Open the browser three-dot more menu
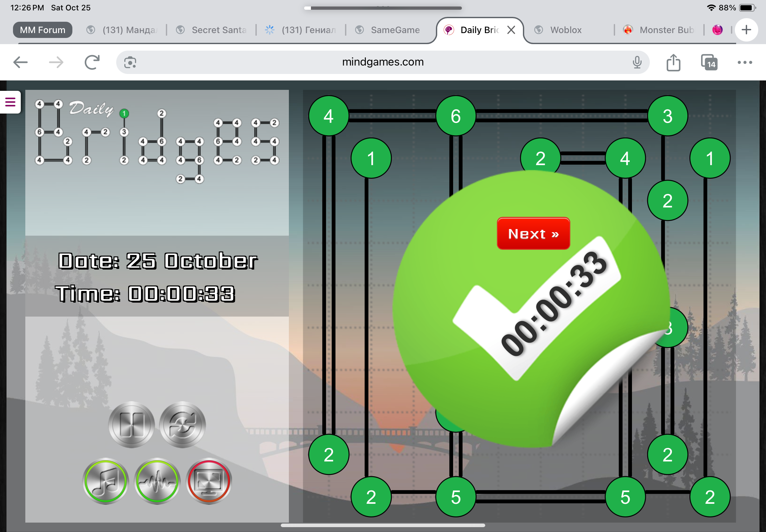Image resolution: width=766 pixels, height=532 pixels. click(x=744, y=62)
